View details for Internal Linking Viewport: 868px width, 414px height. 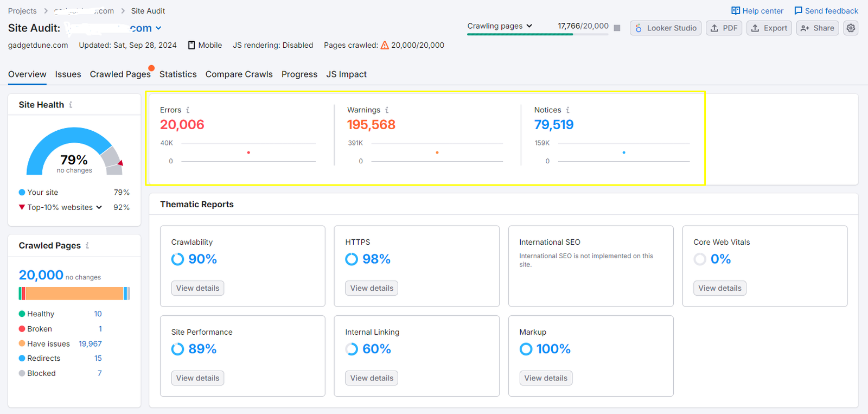(372, 378)
